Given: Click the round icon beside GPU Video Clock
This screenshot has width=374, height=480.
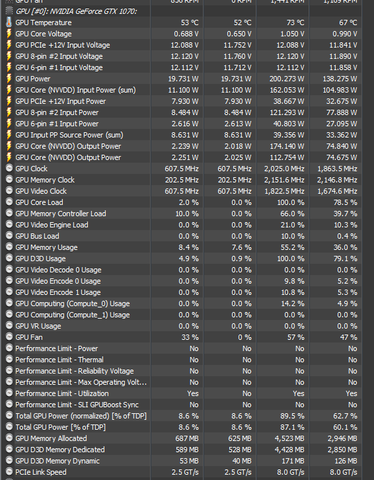Looking at the screenshot, I should click(x=9, y=191).
